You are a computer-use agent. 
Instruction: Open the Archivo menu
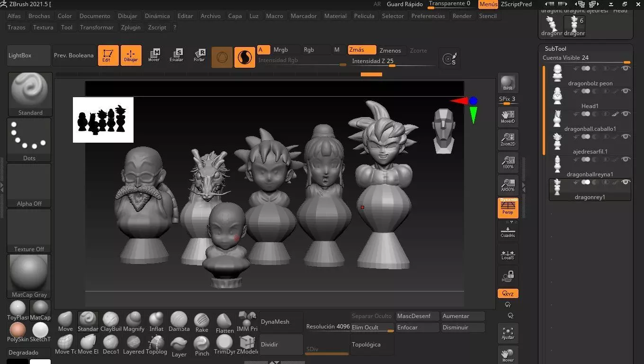[211, 16]
